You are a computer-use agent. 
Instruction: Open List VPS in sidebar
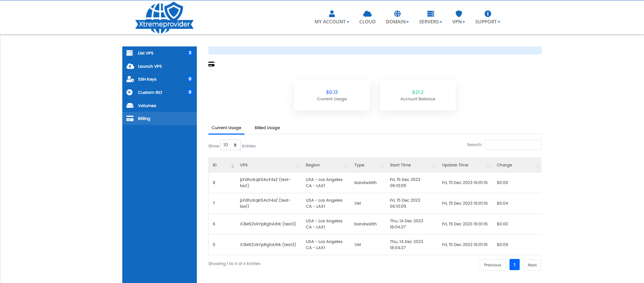[x=160, y=53]
